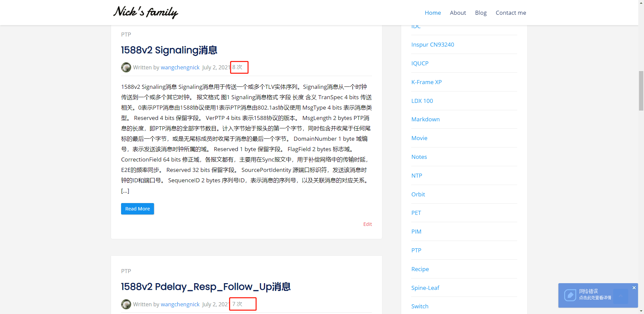The width and height of the screenshot is (644, 314).
Task: Click the network error notification icon
Action: point(570,295)
